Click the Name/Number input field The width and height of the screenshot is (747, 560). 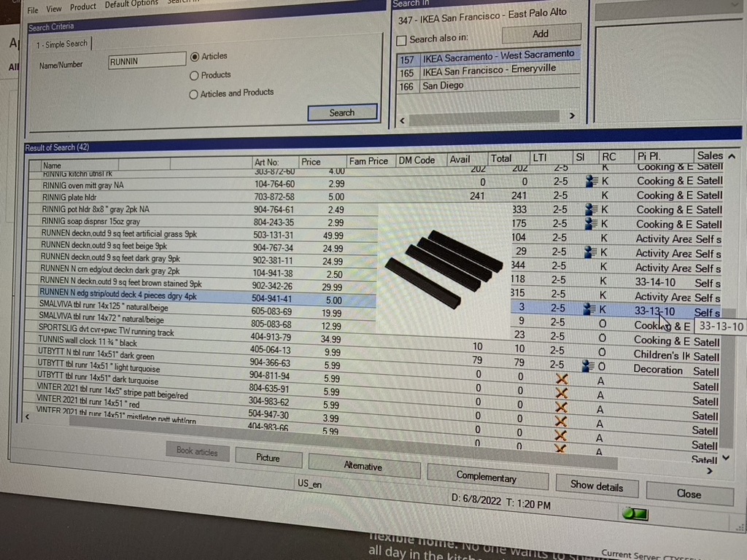[x=147, y=62]
